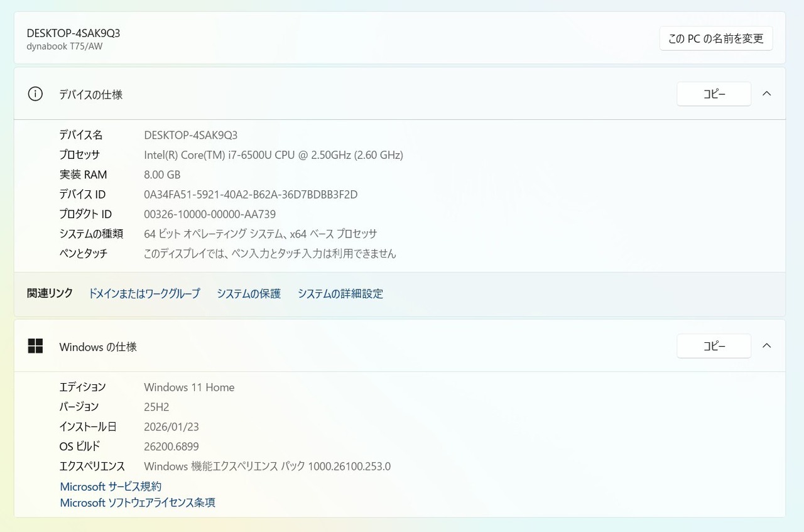
Task: Copy the Windows specifications with コピー
Action: (714, 346)
